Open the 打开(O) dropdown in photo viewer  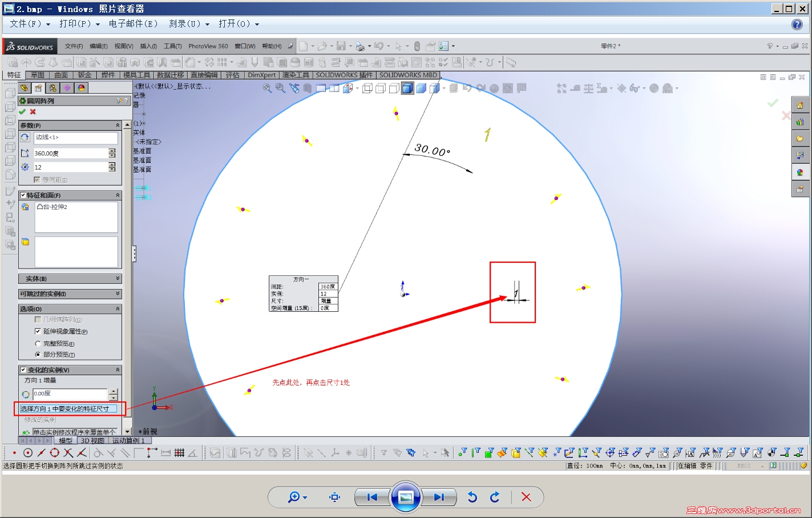point(239,24)
